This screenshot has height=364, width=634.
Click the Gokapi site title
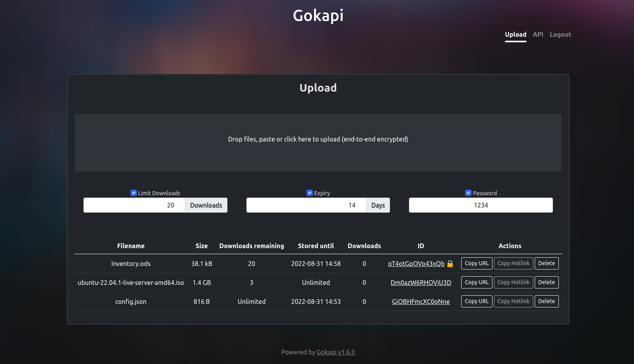[x=318, y=16]
